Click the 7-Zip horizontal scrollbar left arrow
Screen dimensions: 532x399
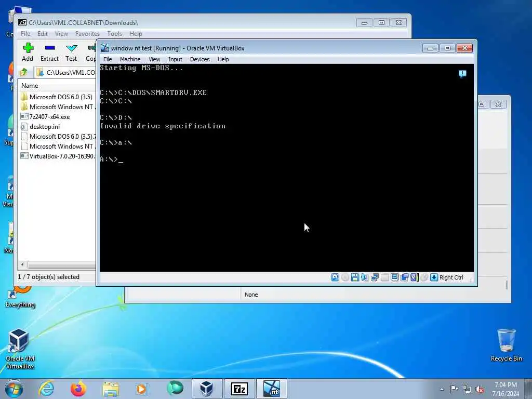(x=22, y=264)
